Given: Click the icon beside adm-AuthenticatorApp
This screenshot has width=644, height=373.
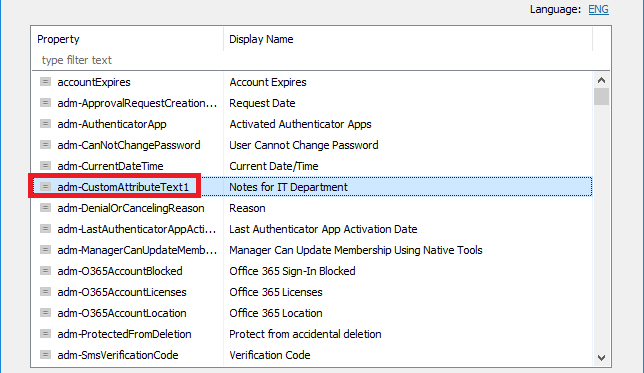Looking at the screenshot, I should (x=45, y=124).
